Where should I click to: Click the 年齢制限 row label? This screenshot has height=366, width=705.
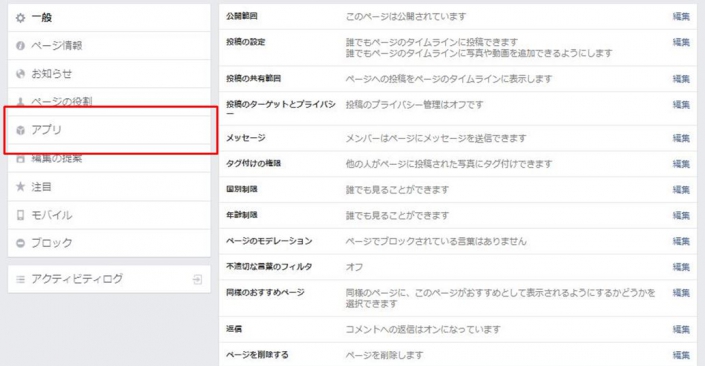pos(241,215)
